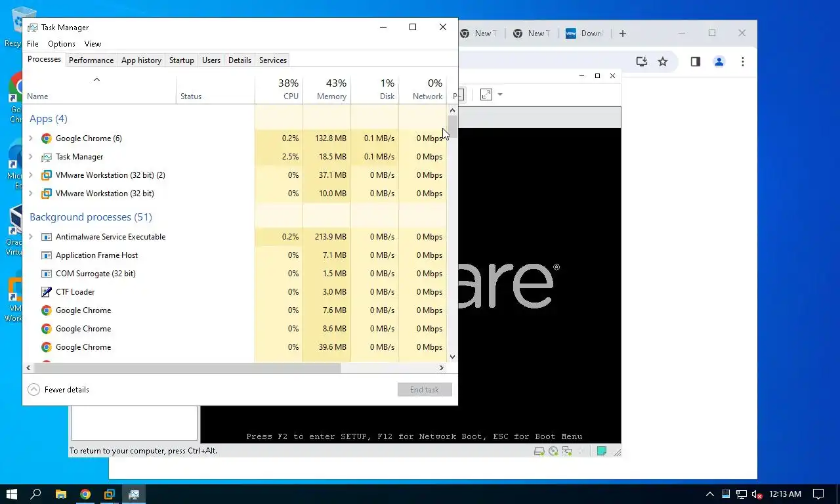840x504 pixels.
Task: Open Windows Start menu
Action: point(12,494)
